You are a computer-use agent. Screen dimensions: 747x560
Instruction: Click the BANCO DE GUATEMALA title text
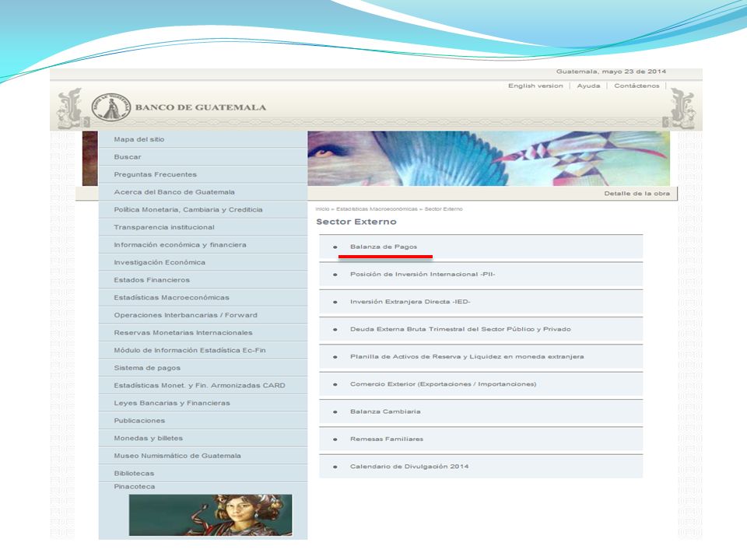coord(201,107)
